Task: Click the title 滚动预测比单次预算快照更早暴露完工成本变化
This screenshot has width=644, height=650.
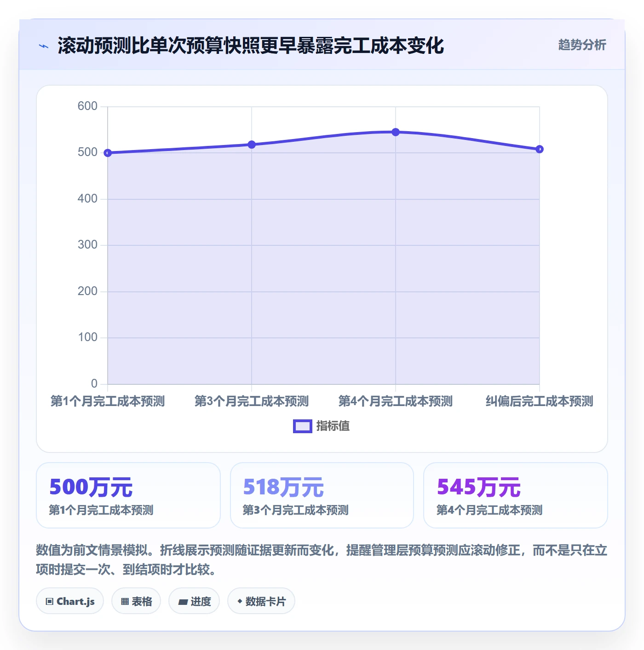Action: pyautogui.click(x=251, y=46)
